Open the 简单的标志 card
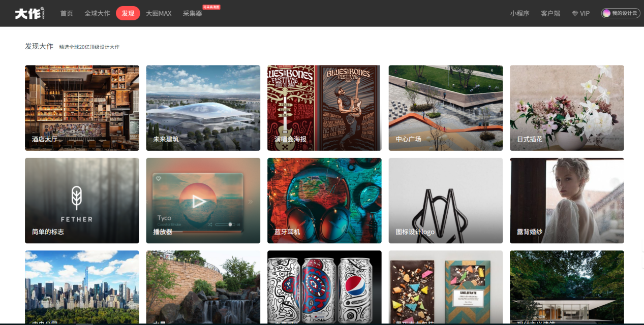This screenshot has width=644, height=325. 82,201
